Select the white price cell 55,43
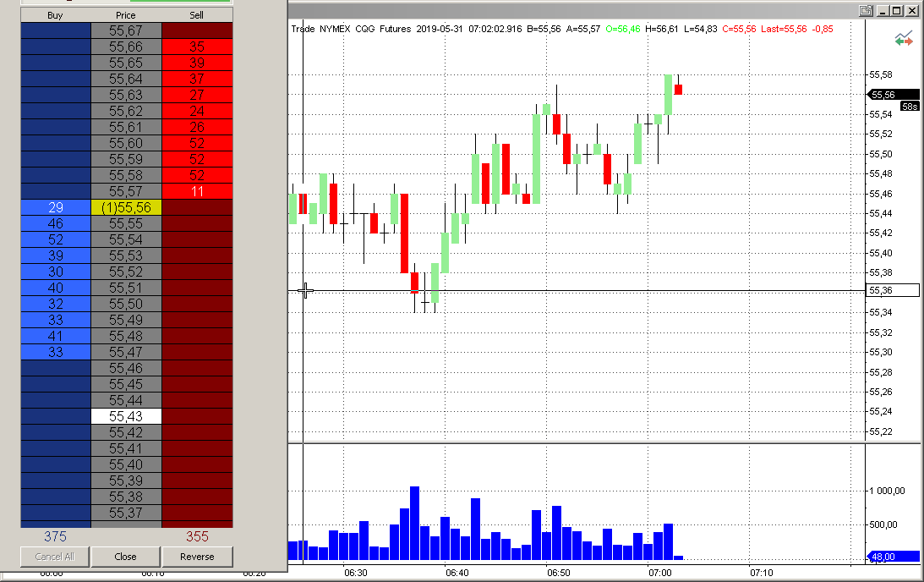Viewport: 924px width, 582px height. [126, 416]
